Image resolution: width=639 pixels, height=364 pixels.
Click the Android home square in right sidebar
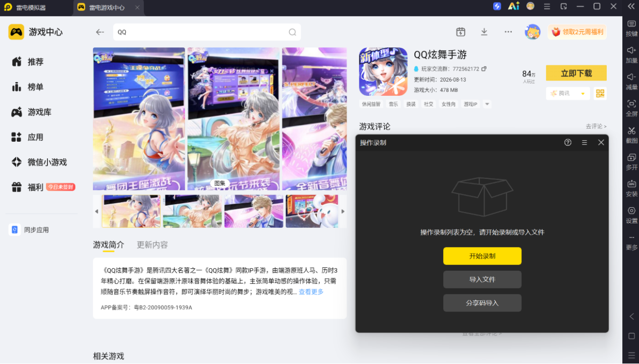[631, 336]
